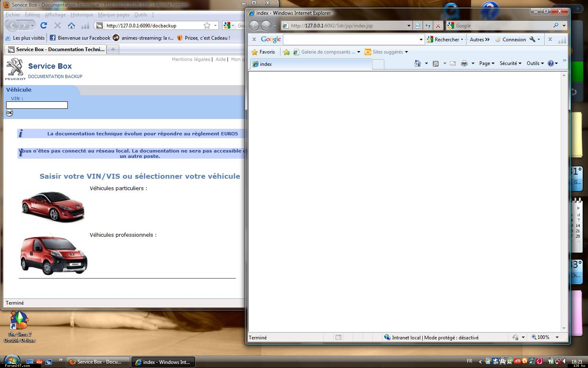Viewport: 588px width, 368px height.
Task: Open Édition menu in Firefox
Action: 32,15
